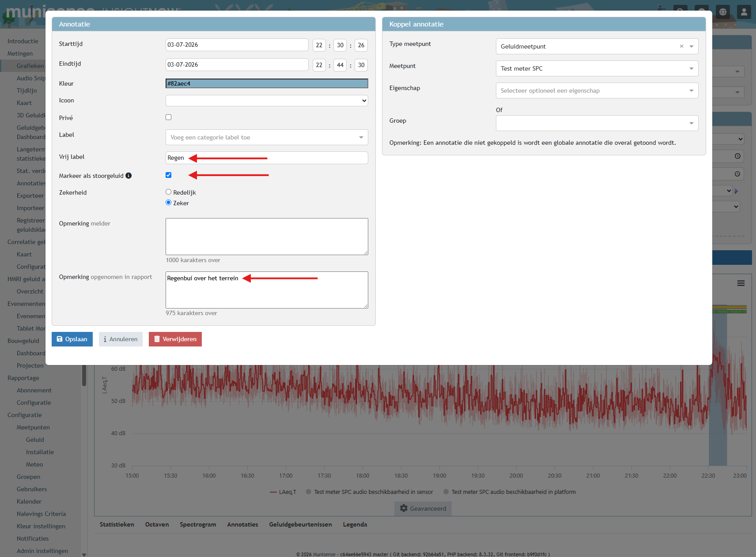Screen dimensions: 756x557
Task: Open the Geluidgebeurtenissen tab
Action: (x=300, y=524)
